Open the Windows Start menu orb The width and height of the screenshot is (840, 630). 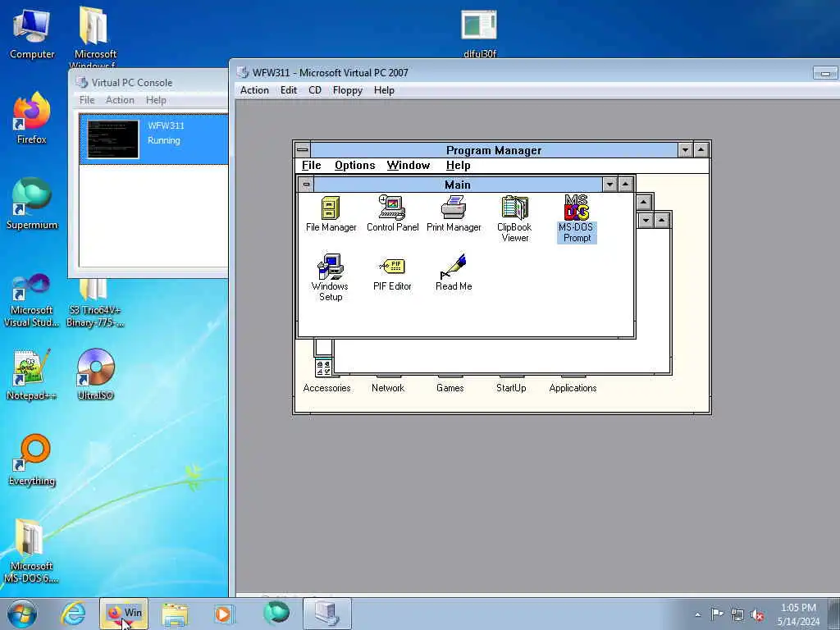[x=22, y=614]
